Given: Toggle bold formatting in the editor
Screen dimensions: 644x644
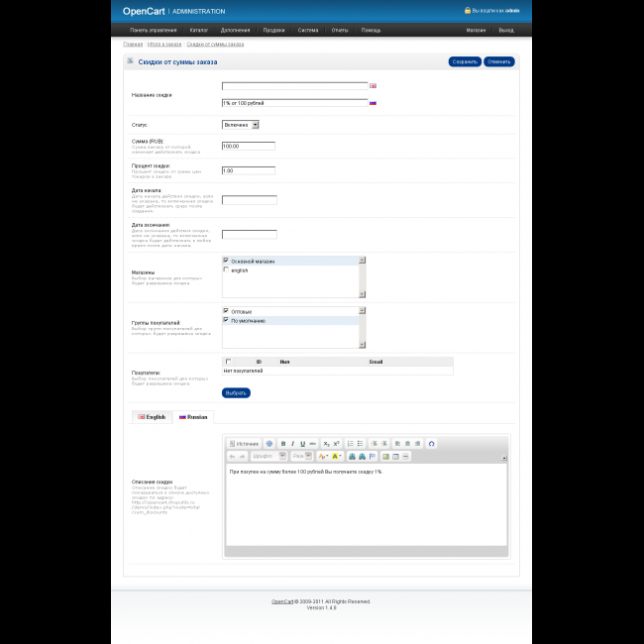Looking at the screenshot, I should click(282, 443).
